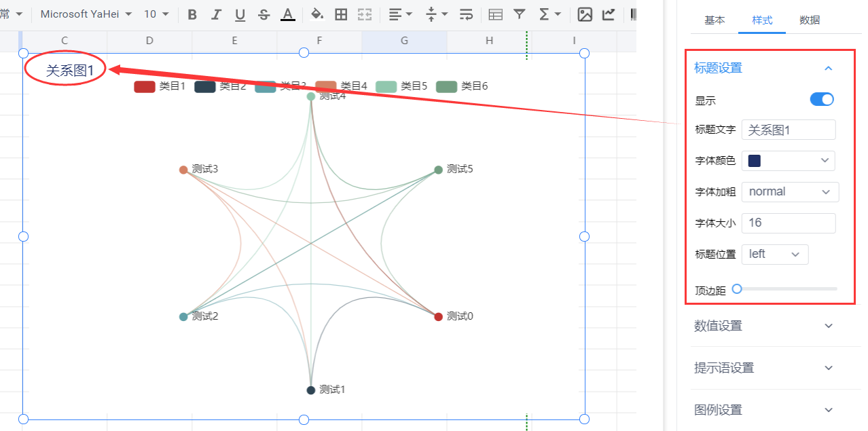
Task: Toggle bold formatting
Action: coord(192,14)
